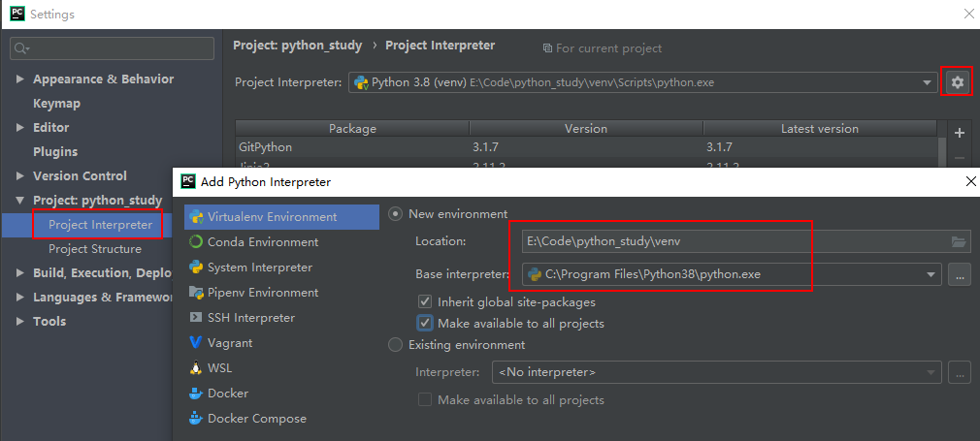Close the Settings window

click(969, 14)
